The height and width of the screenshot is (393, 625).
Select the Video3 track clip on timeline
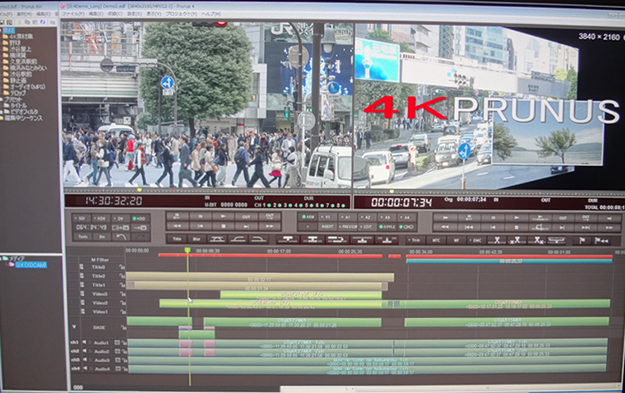[x=301, y=295]
